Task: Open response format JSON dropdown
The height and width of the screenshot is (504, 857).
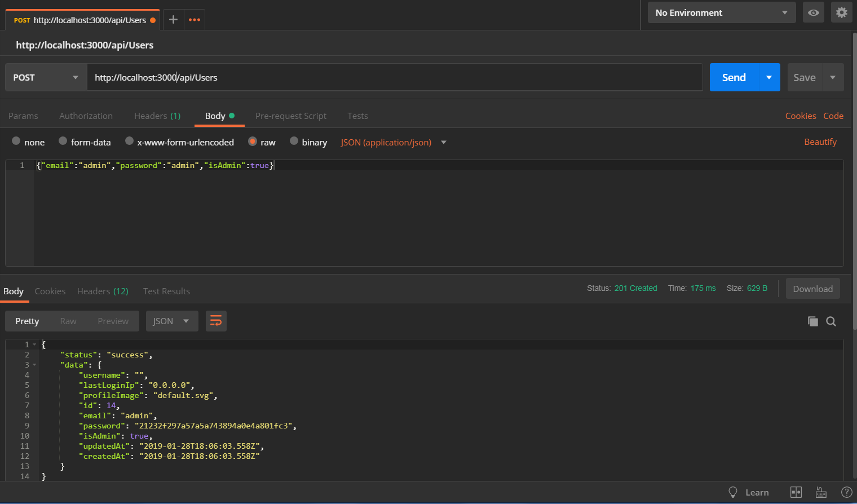Action: tap(172, 321)
